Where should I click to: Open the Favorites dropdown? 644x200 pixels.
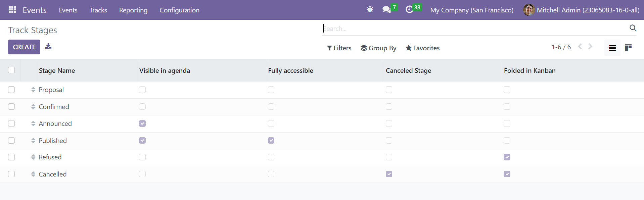coord(422,48)
